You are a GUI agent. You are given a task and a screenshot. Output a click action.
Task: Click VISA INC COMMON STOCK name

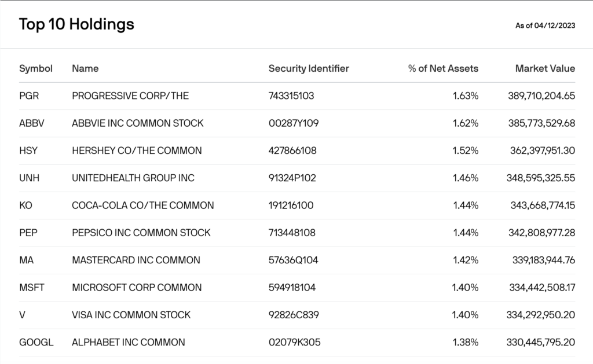[131, 315]
